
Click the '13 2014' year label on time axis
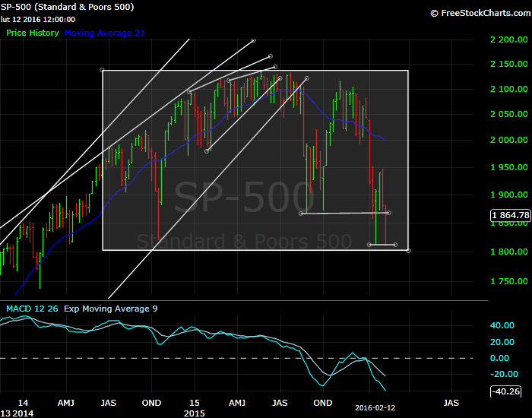(x=17, y=413)
